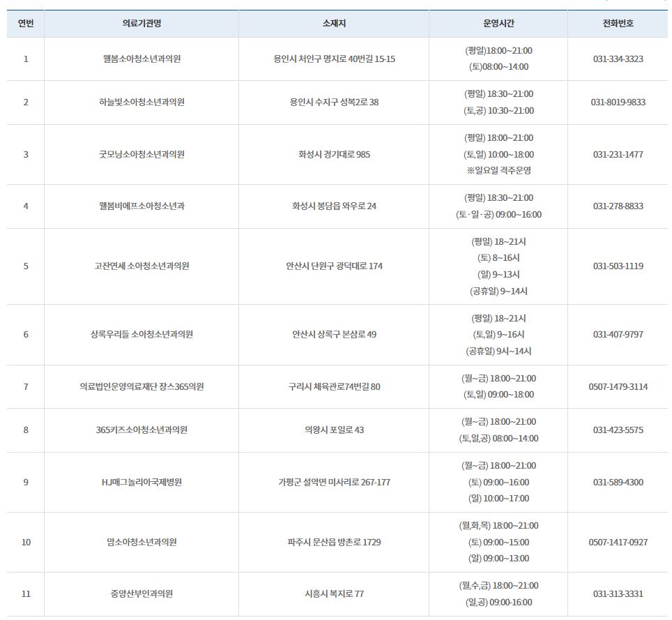The image size is (672, 620).
Task: Click address 구리시 체육관로74번길 80
Action: click(x=334, y=386)
